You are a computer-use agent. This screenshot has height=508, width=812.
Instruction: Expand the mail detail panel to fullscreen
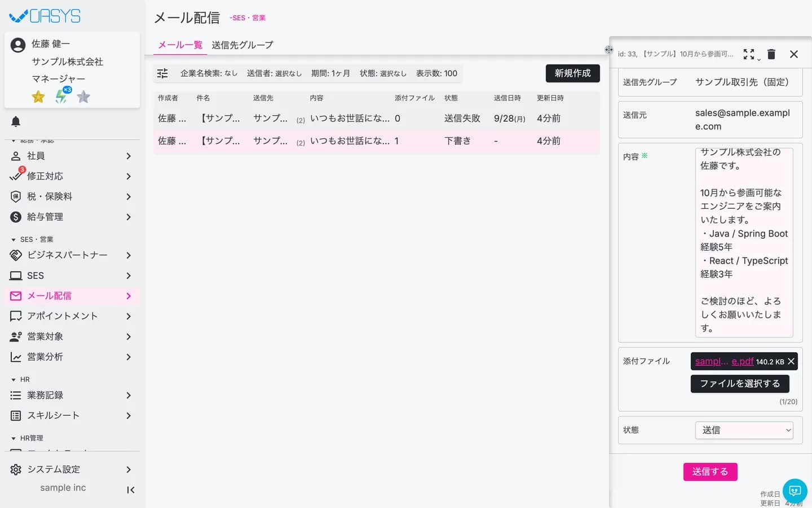[749, 54]
